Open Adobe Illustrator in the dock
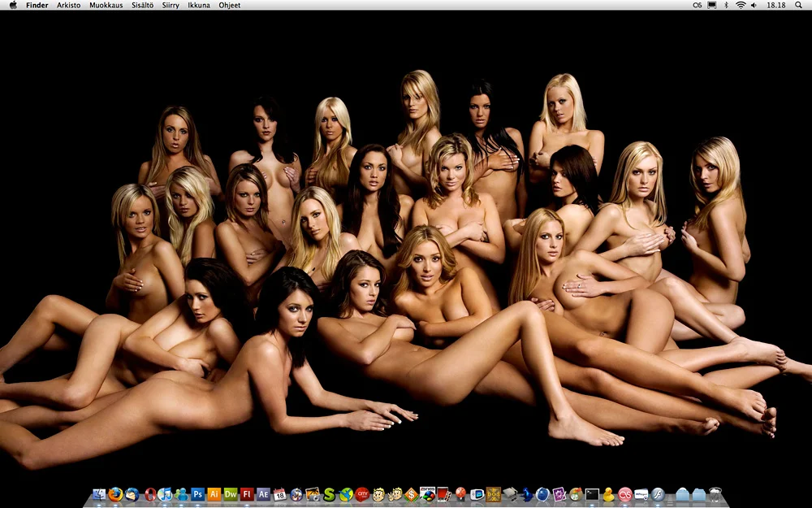The height and width of the screenshot is (508, 812). click(x=214, y=494)
